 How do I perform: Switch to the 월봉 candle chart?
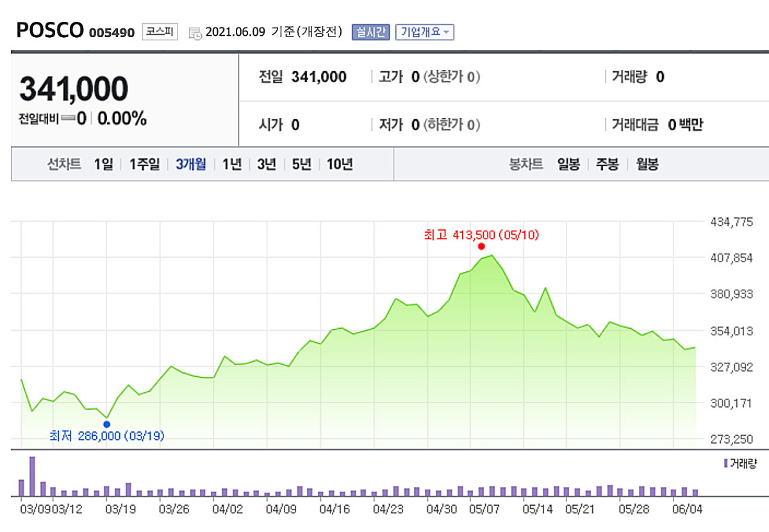[x=647, y=164]
